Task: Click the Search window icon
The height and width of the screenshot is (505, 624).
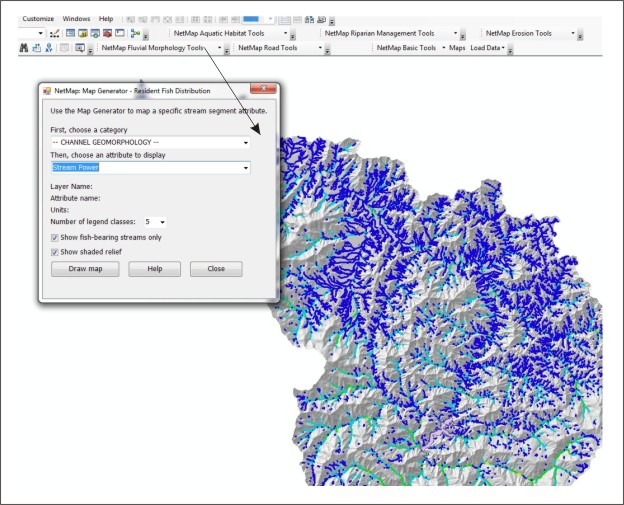Action: point(95,33)
